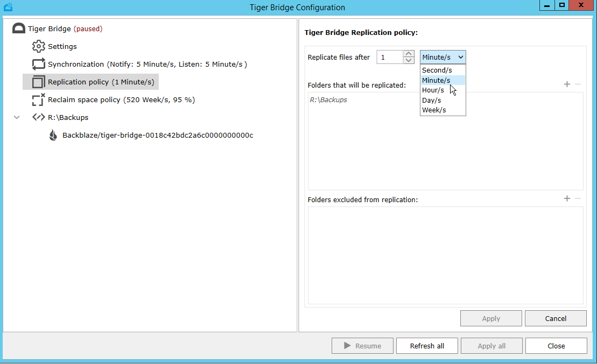Open Reclaim space policy (520 Week/s) item
Viewport: 597px width, 364px height.
[122, 100]
